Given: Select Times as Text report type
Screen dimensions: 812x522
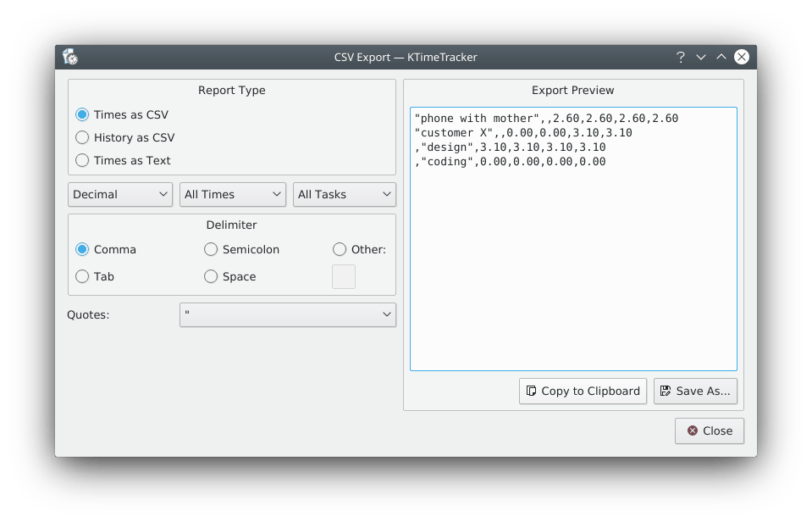Looking at the screenshot, I should [82, 160].
